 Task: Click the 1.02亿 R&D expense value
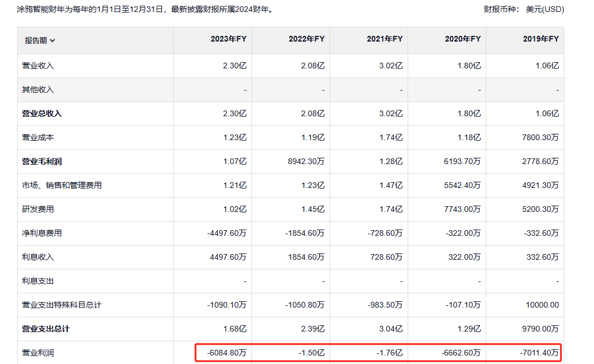point(235,209)
